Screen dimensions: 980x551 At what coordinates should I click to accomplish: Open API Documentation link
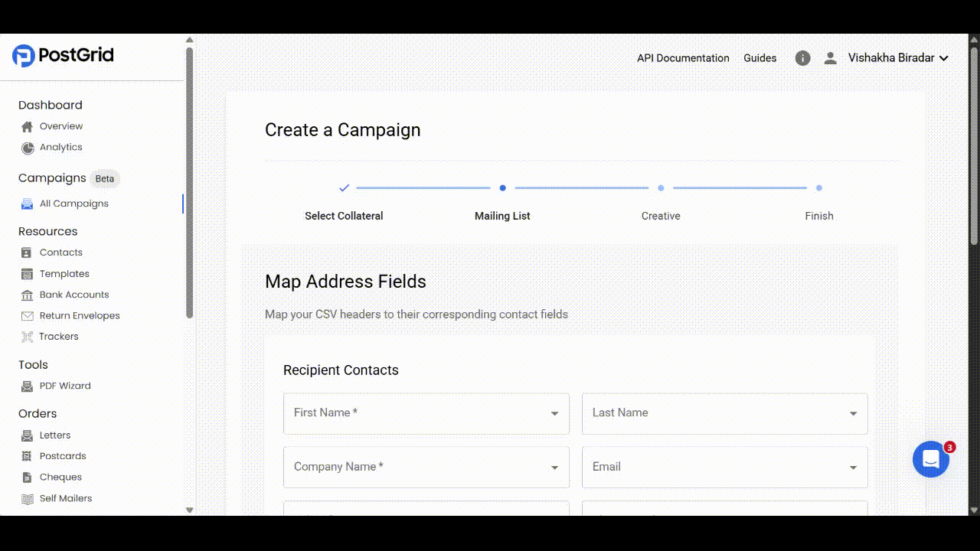pyautogui.click(x=683, y=58)
